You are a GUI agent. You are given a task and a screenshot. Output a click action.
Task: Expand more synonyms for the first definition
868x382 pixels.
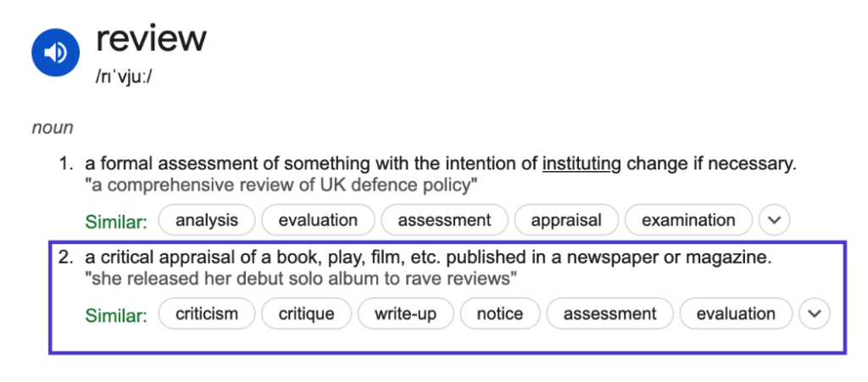tap(775, 220)
